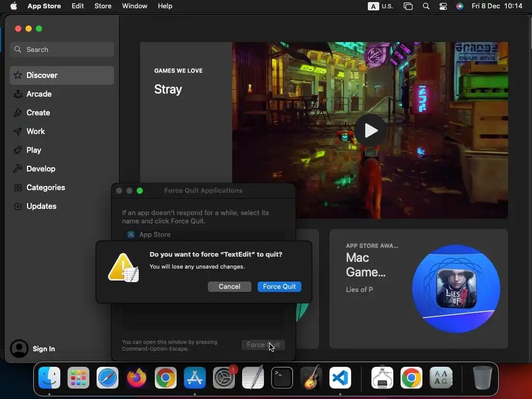The width and height of the screenshot is (532, 399).
Task: Select App Store row in Force Quit list
Action: pos(204,234)
